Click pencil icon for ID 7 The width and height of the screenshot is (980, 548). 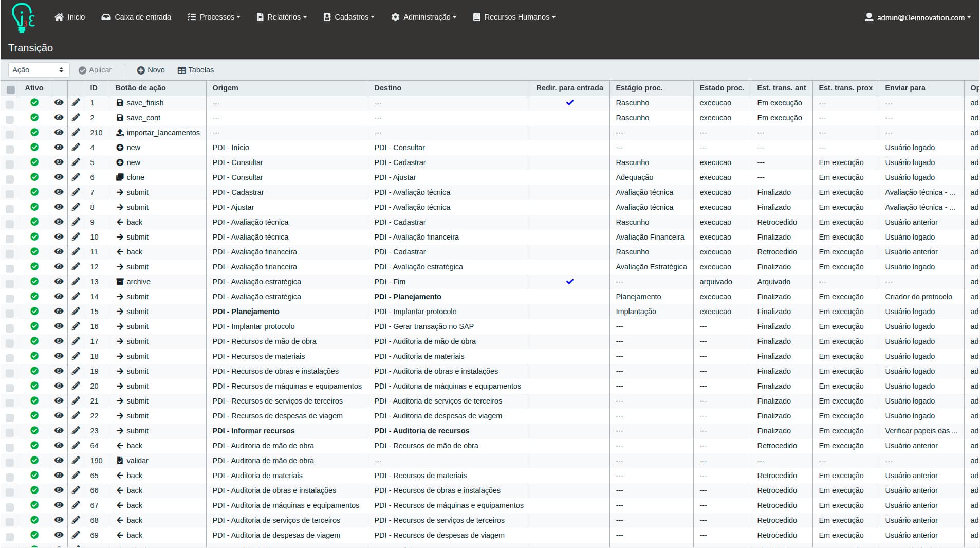coord(76,192)
